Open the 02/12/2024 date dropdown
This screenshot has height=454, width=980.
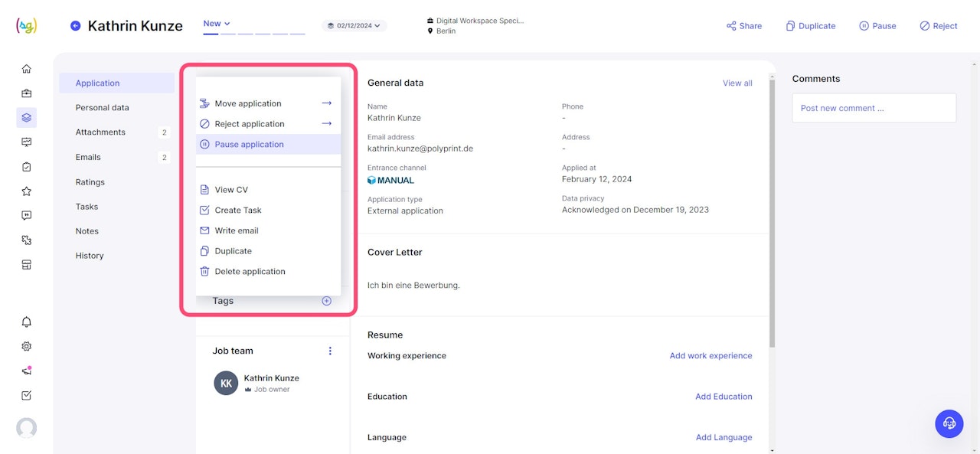click(x=354, y=25)
